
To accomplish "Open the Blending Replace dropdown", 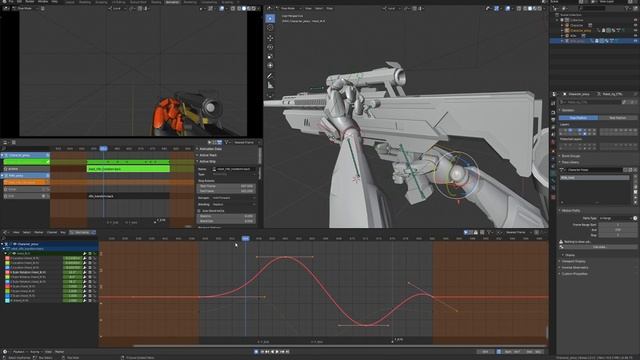I will (x=233, y=204).
